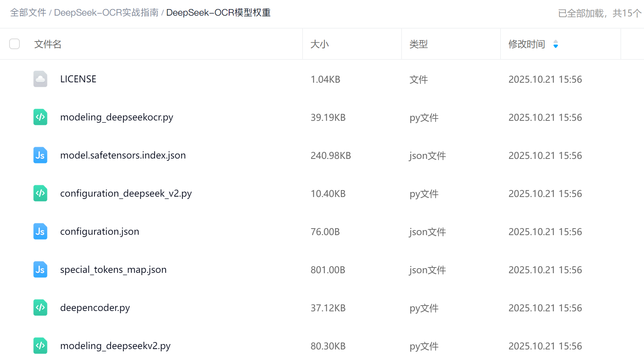Open modeling_deepseekocr.py file name
This screenshot has width=644, height=362.
[x=117, y=117]
